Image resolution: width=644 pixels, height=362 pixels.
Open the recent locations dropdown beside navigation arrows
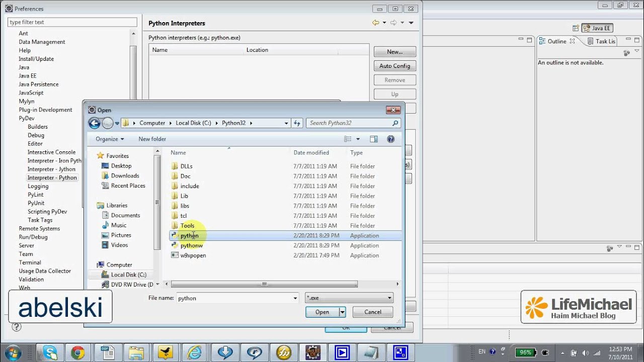point(117,123)
